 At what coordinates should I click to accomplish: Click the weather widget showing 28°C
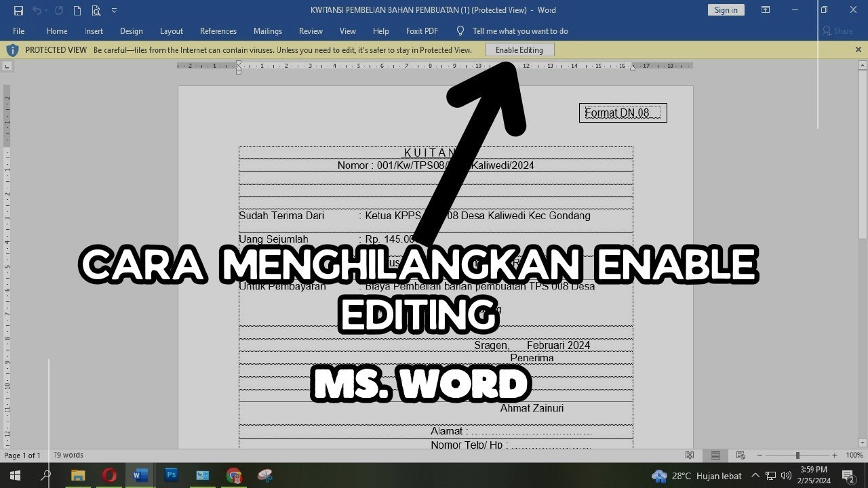pos(696,476)
